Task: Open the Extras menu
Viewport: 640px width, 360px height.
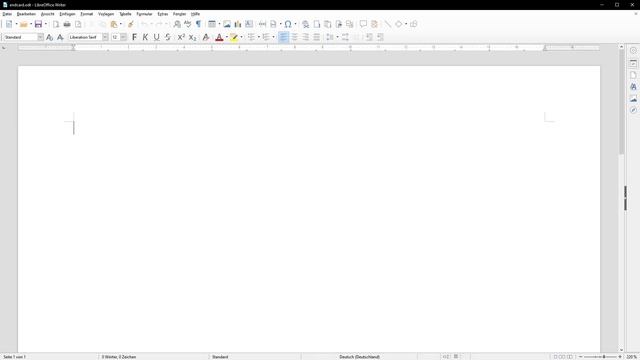Action: click(x=162, y=14)
